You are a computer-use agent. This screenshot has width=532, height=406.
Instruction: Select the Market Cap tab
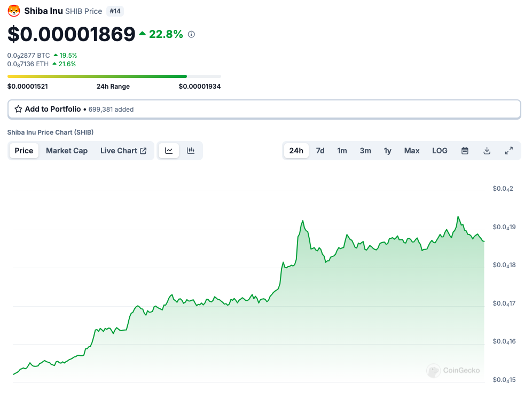[x=67, y=151]
